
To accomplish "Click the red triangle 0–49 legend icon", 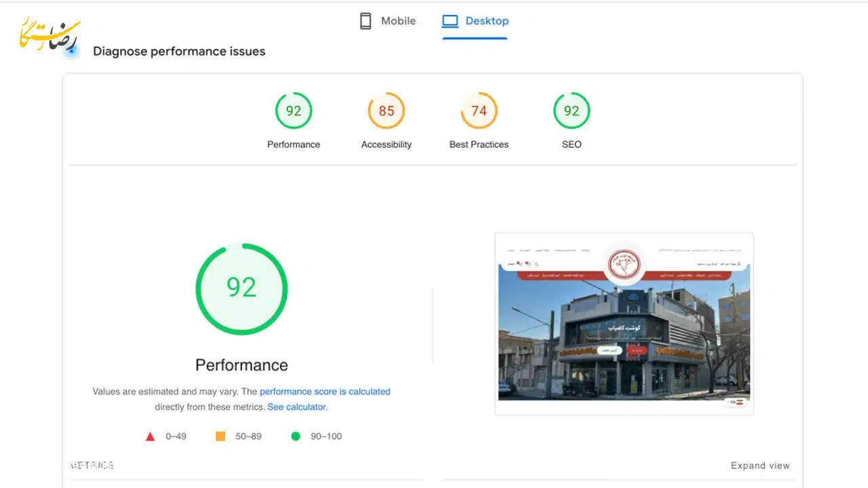I will point(151,436).
